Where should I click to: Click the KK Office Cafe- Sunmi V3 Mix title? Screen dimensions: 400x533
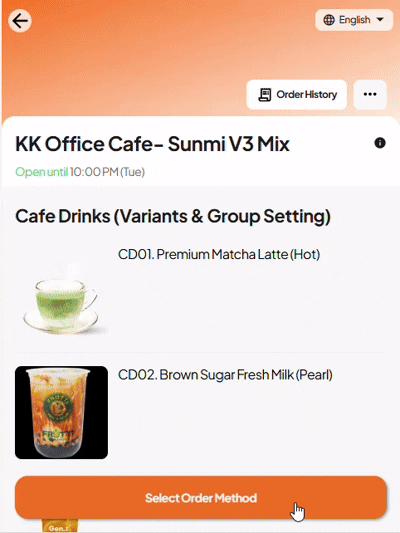pos(152,144)
